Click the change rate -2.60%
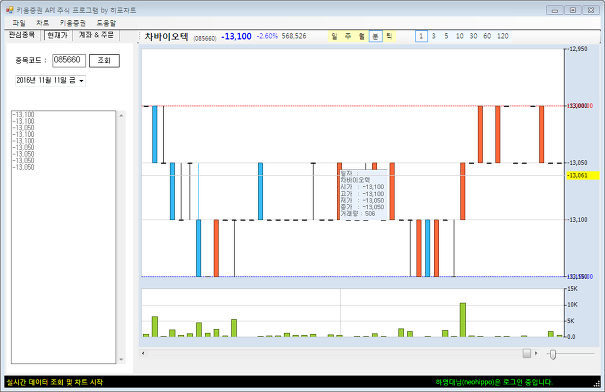 (x=267, y=36)
